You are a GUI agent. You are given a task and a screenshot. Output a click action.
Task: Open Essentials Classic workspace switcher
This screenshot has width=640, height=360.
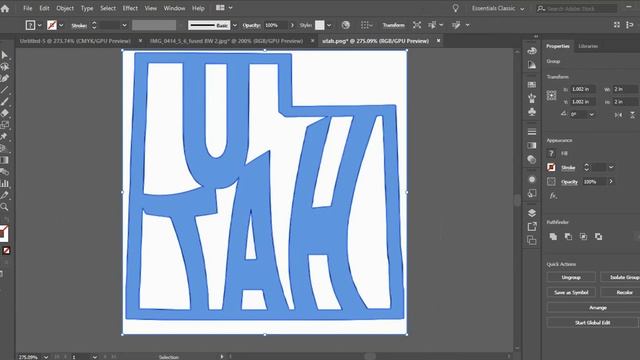[x=498, y=8]
